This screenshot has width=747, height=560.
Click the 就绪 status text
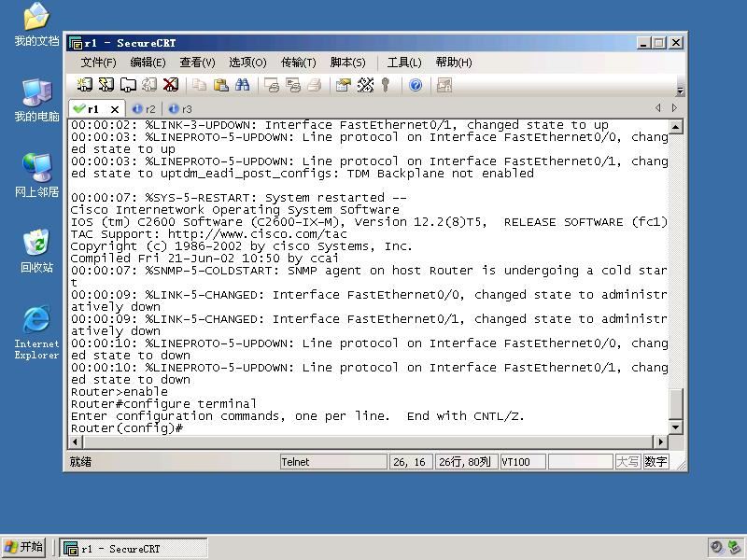80,462
